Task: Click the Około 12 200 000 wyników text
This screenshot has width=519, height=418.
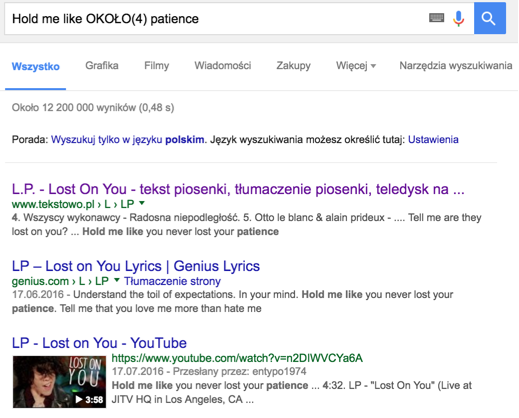Action: point(93,107)
